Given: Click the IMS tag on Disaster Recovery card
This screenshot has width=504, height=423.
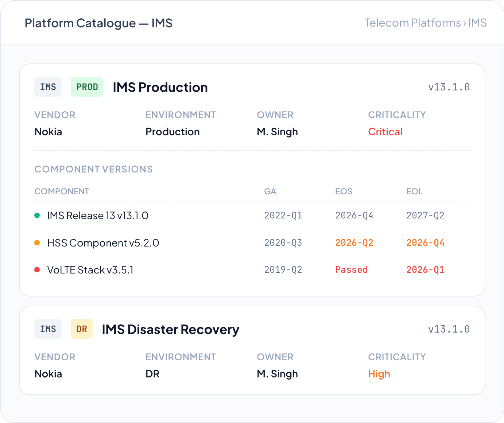Looking at the screenshot, I should pyautogui.click(x=48, y=329).
